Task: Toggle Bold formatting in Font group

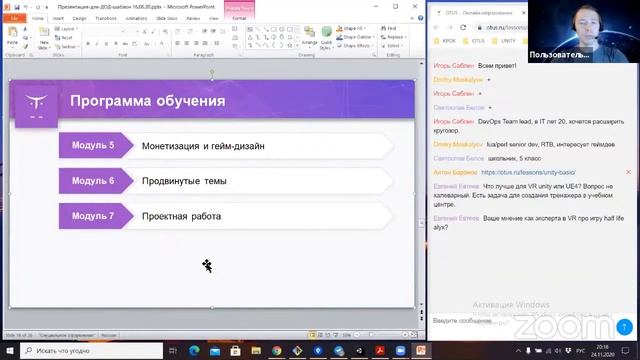Action: pos(88,44)
